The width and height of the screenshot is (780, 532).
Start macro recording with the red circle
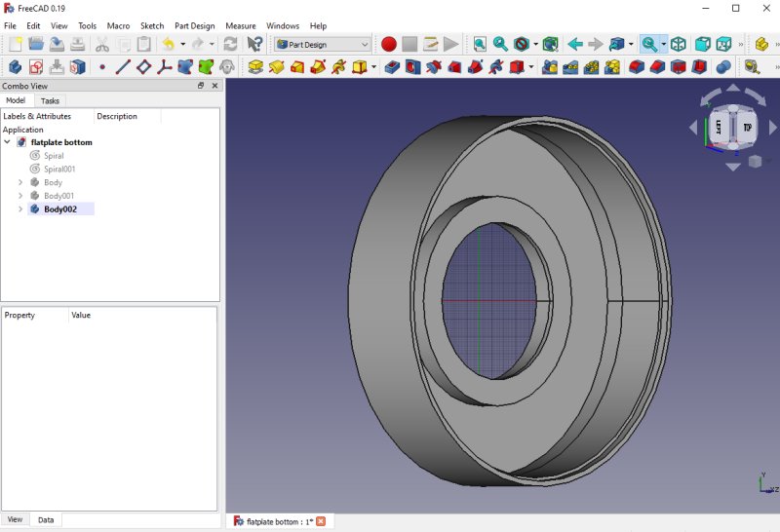point(388,44)
